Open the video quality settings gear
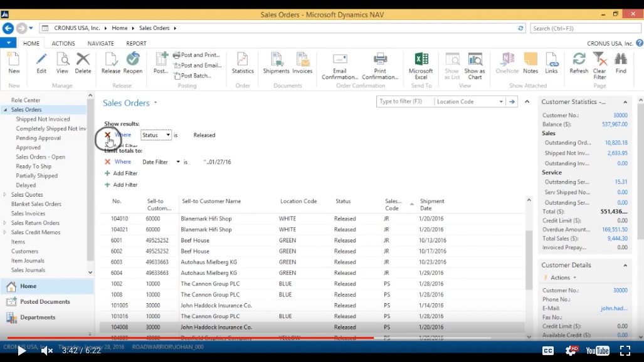 point(571,350)
